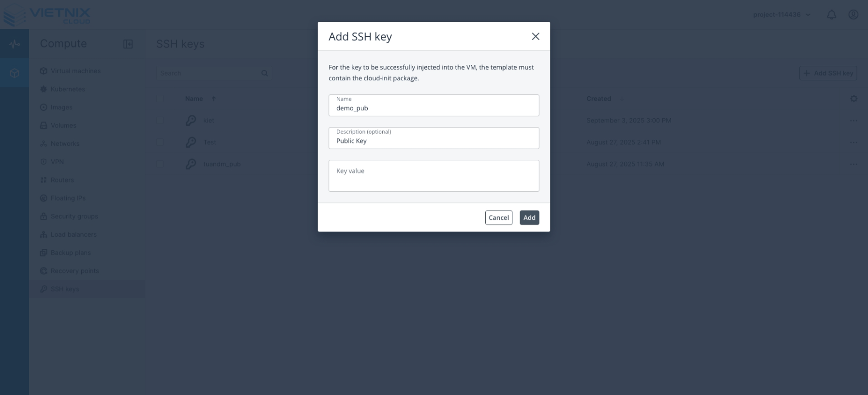Click the notification bell icon
This screenshot has height=395, width=868.
831,15
